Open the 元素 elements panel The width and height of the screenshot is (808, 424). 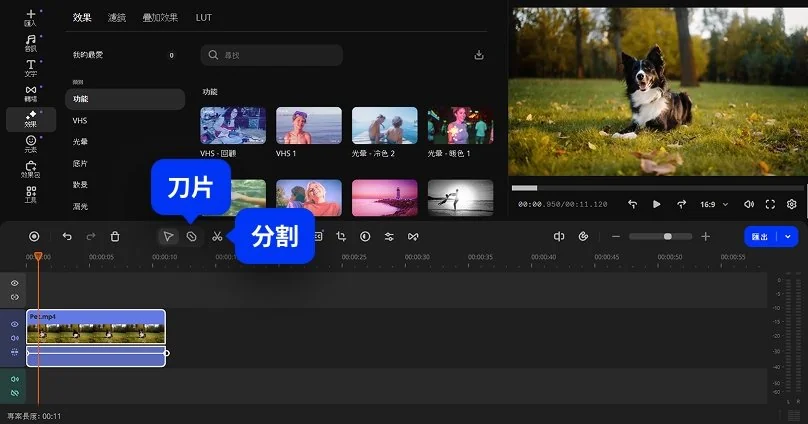click(30, 144)
